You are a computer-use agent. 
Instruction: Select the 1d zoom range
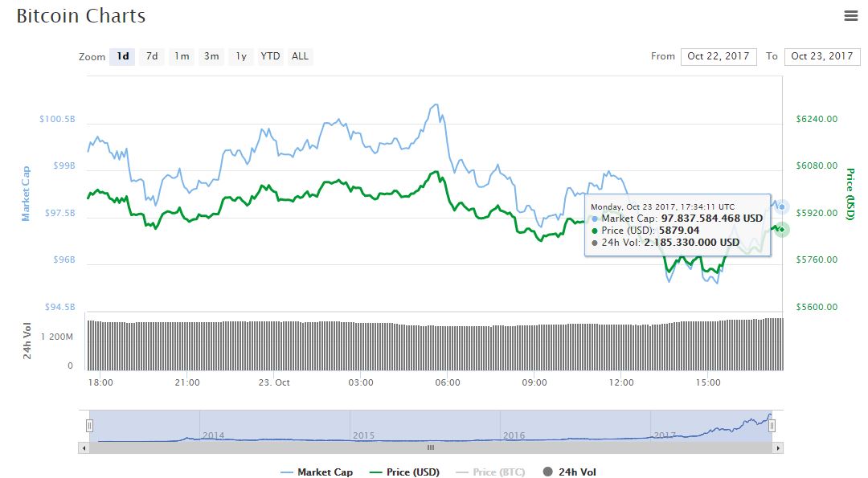(x=122, y=56)
